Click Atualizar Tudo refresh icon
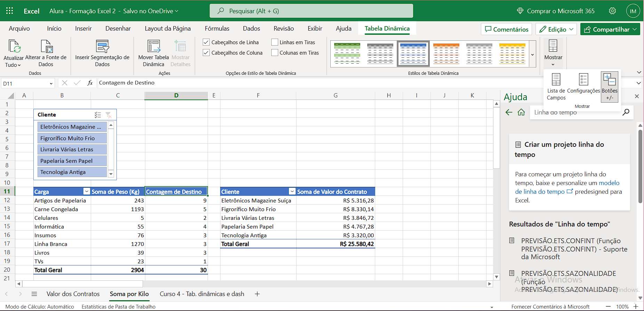This screenshot has width=644, height=311. pyautogui.click(x=14, y=46)
